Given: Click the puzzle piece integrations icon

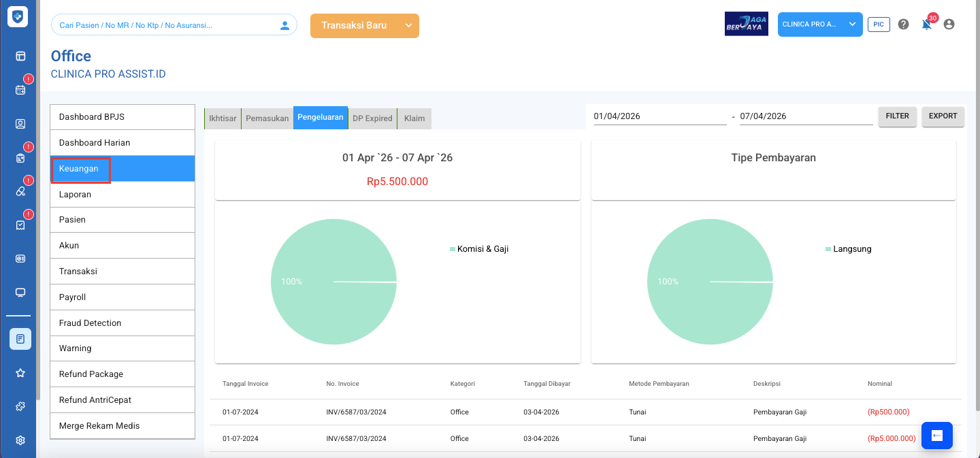Looking at the screenshot, I should click(x=20, y=406).
